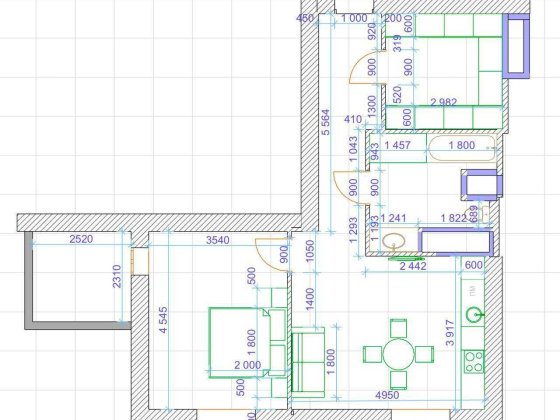The width and height of the screenshot is (560, 420).
Task: Select the toilet symbol in the bathroom
Action: click(479, 214)
